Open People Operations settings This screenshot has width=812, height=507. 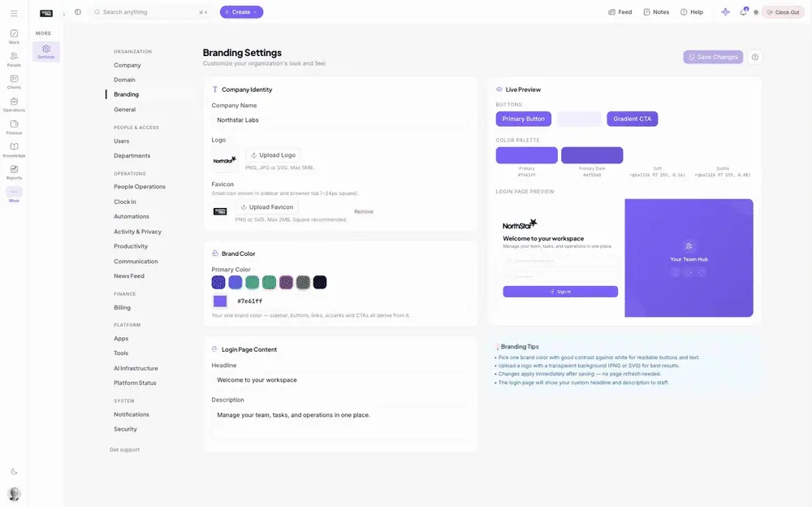[140, 187]
